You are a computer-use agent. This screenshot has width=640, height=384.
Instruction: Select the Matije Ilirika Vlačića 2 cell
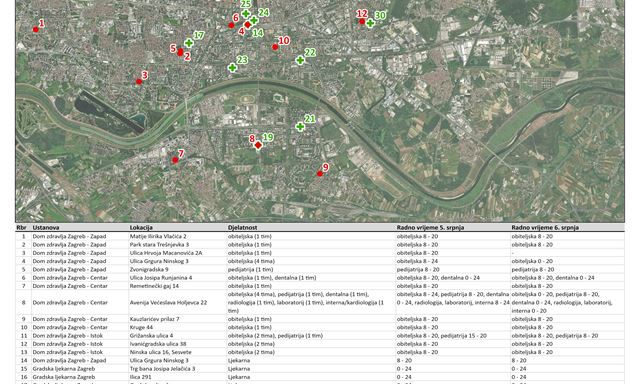tap(158, 236)
